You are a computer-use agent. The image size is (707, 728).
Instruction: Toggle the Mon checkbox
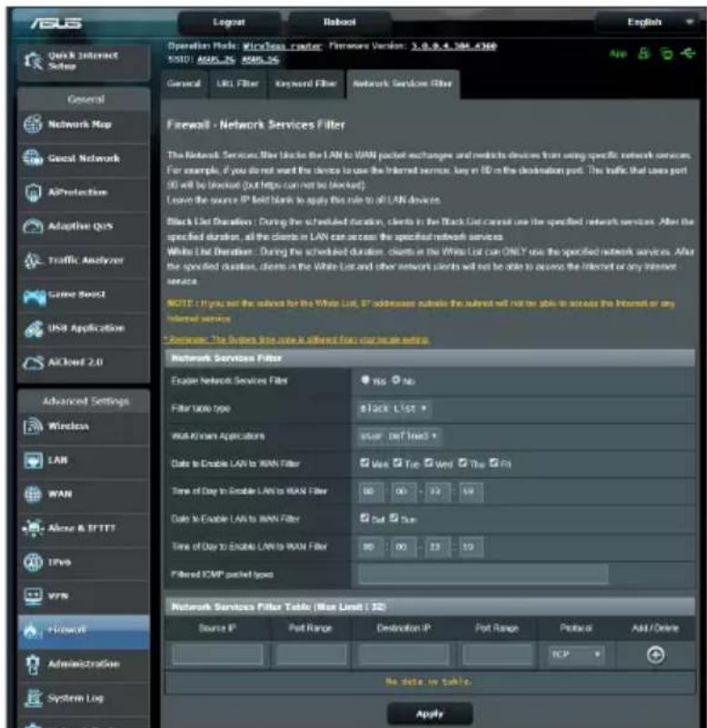pyautogui.click(x=365, y=463)
